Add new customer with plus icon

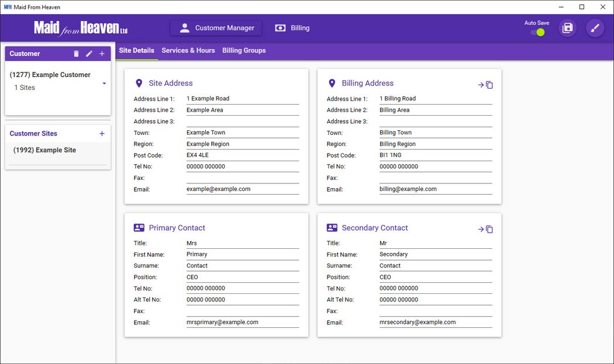pos(102,54)
